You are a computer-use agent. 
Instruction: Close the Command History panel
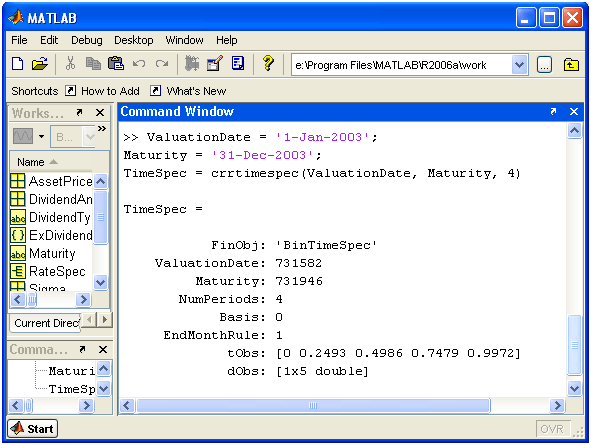[x=103, y=349]
